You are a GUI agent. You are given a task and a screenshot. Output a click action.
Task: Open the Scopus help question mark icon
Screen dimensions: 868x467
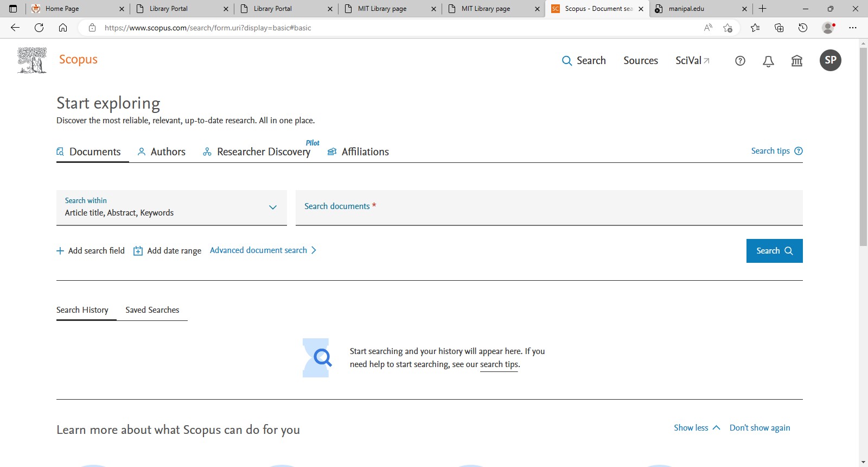point(740,61)
